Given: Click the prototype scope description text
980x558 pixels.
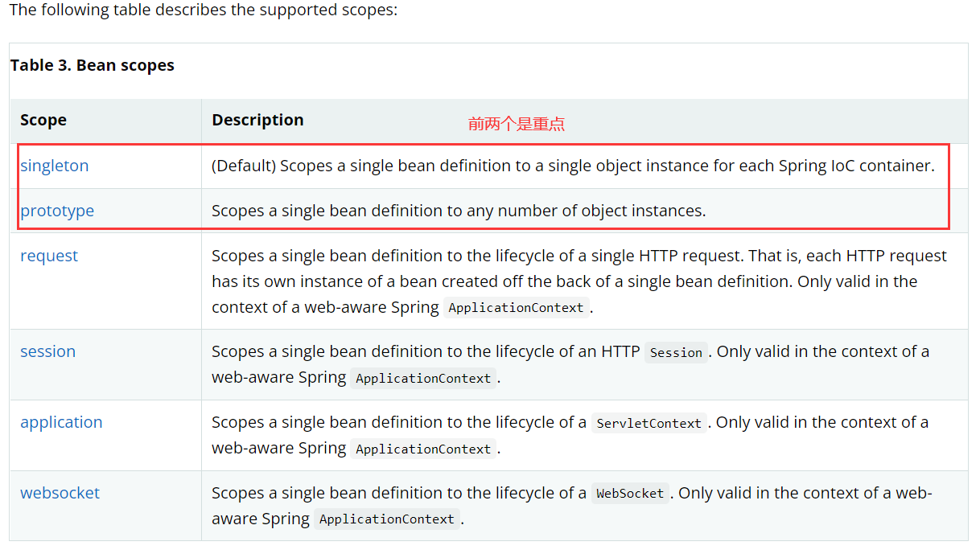Looking at the screenshot, I should click(x=459, y=211).
